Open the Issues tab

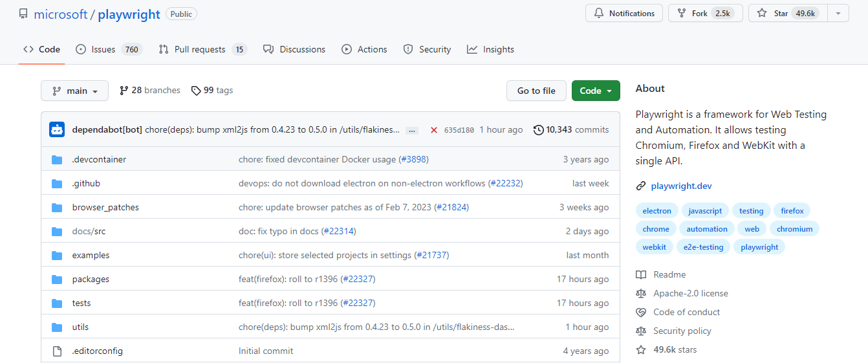tap(109, 49)
